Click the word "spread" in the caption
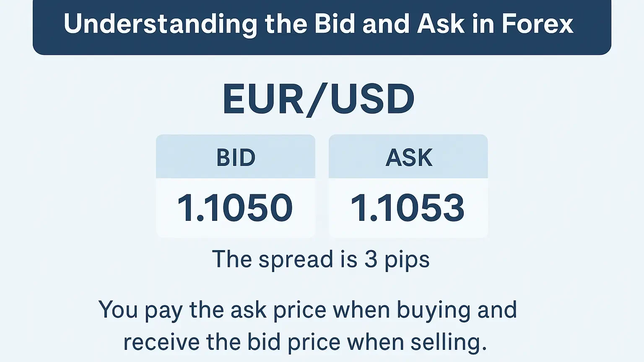The height and width of the screenshot is (362, 644). click(296, 259)
